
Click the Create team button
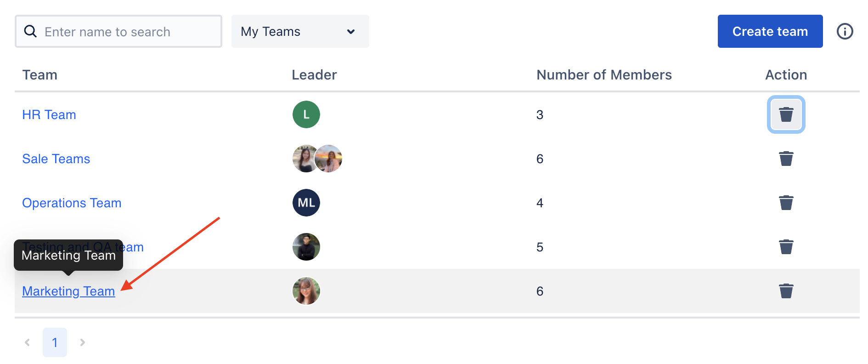[x=770, y=31]
